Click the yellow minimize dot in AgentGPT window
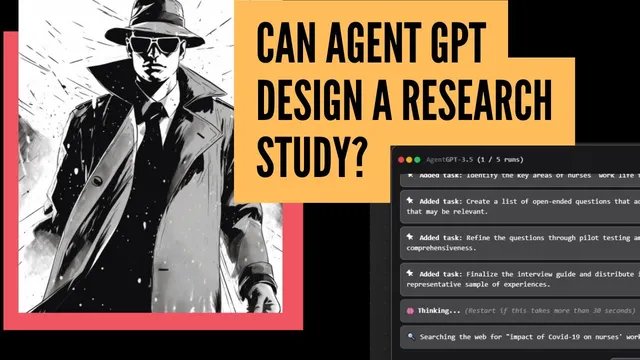 tap(409, 160)
